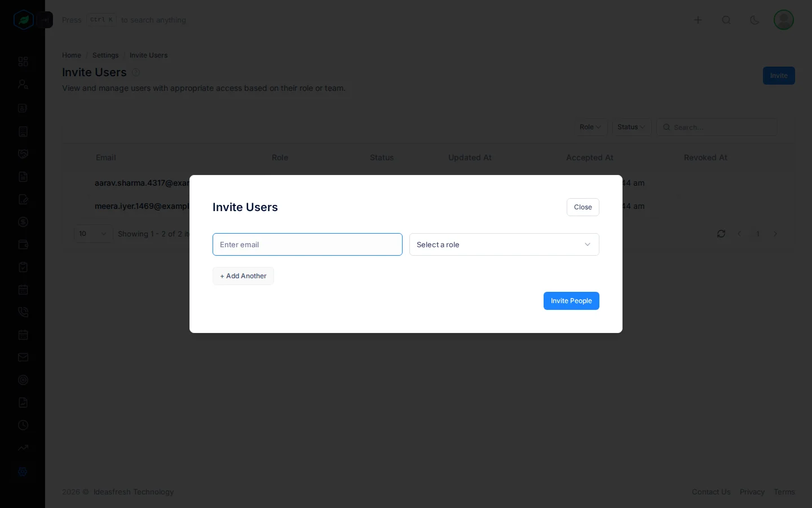Click the plus icon in the top bar

698,20
